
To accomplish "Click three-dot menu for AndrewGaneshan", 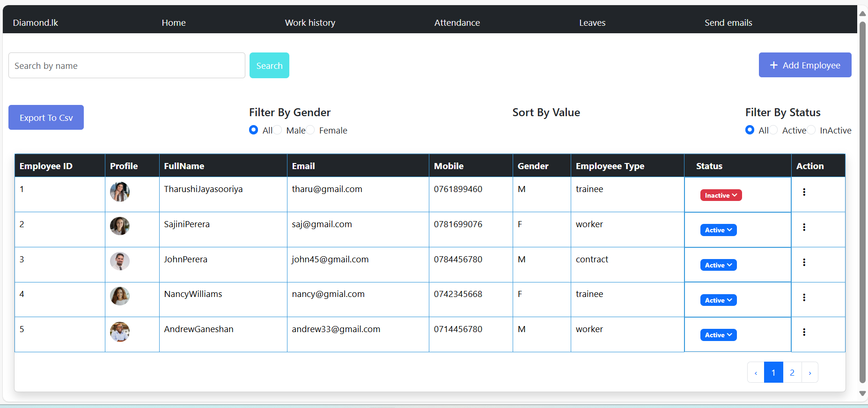I will [804, 332].
